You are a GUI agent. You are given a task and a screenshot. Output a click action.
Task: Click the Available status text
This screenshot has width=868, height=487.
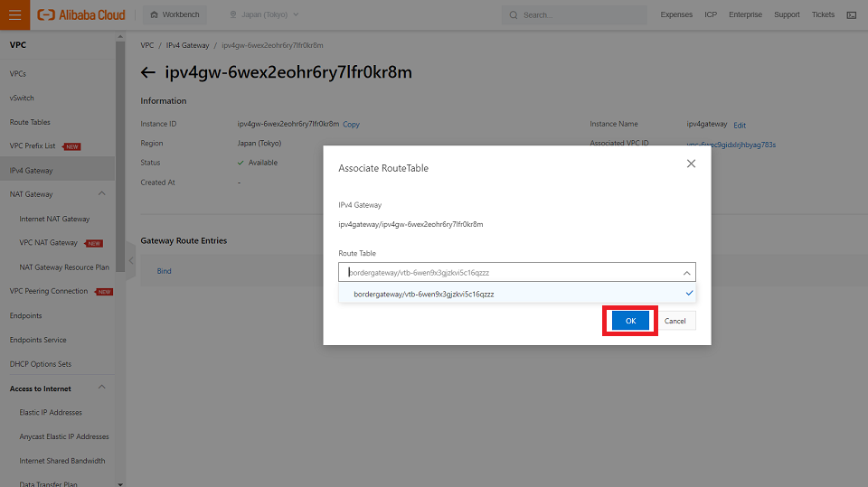click(x=263, y=163)
